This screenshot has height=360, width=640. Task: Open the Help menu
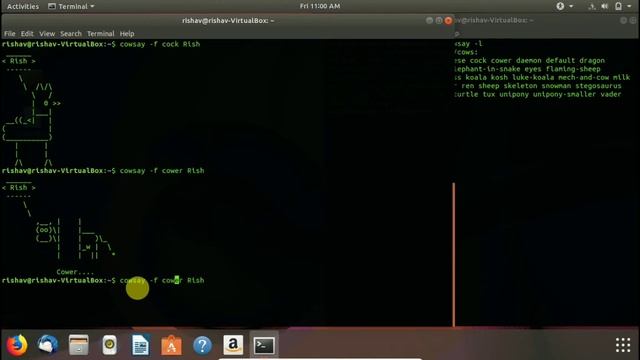[x=127, y=34]
